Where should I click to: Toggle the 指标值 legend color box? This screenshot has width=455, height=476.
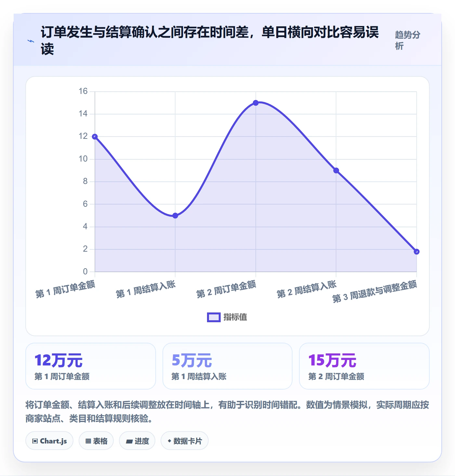214,317
